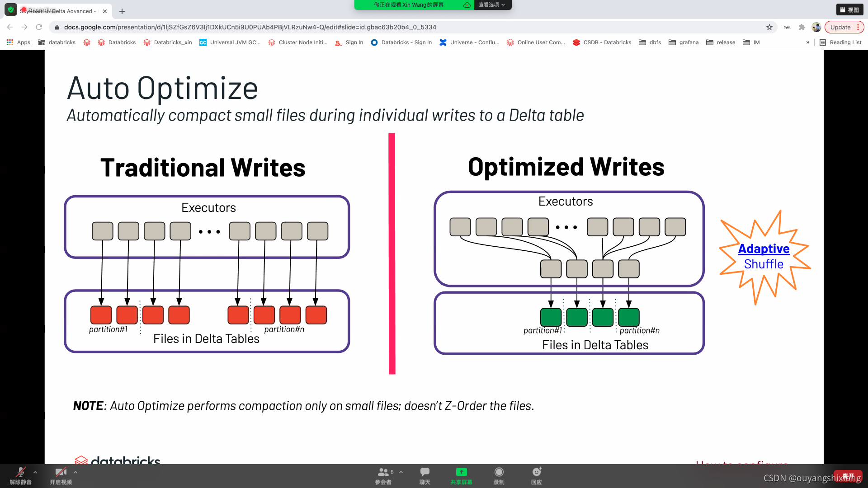Open a new browser tab
The image size is (868, 488).
(x=122, y=11)
